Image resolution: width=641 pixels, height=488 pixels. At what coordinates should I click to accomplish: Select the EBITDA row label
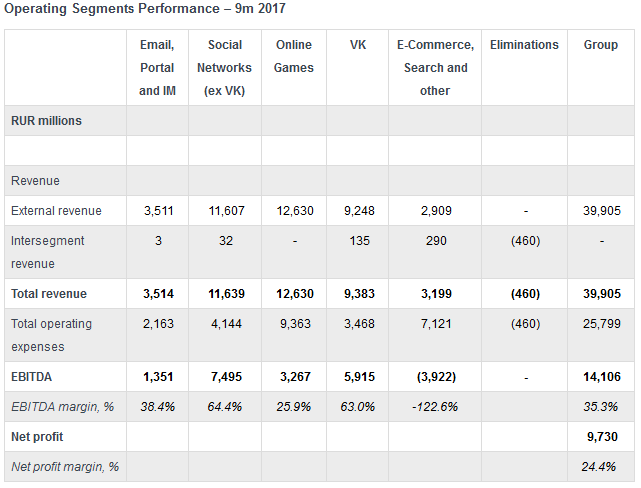32,377
